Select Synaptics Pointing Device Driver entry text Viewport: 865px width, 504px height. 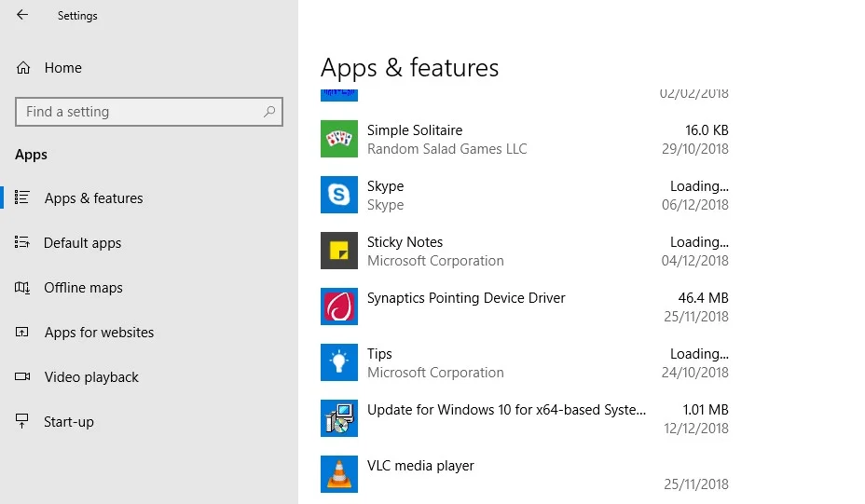(x=466, y=298)
